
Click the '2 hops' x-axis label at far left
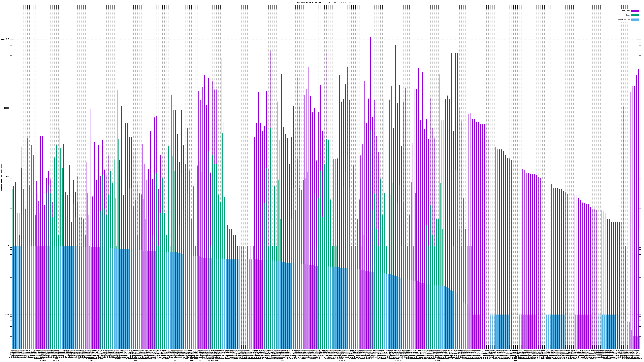pyautogui.click(x=35, y=359)
